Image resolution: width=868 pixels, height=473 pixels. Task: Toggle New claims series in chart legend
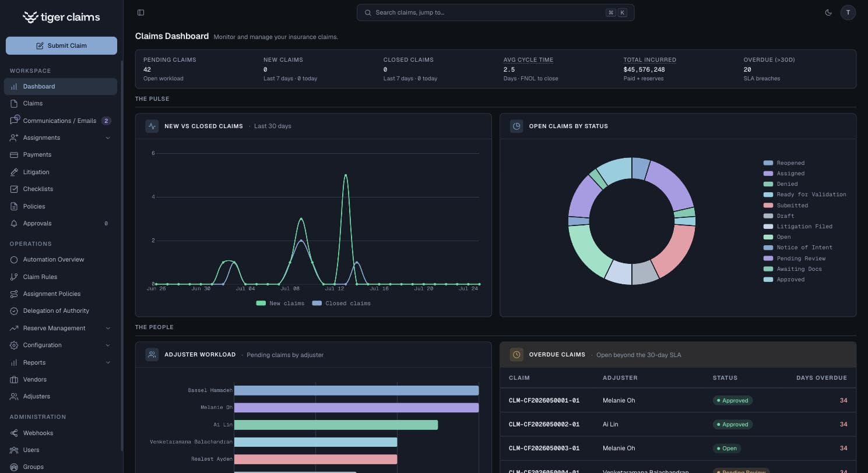click(280, 303)
